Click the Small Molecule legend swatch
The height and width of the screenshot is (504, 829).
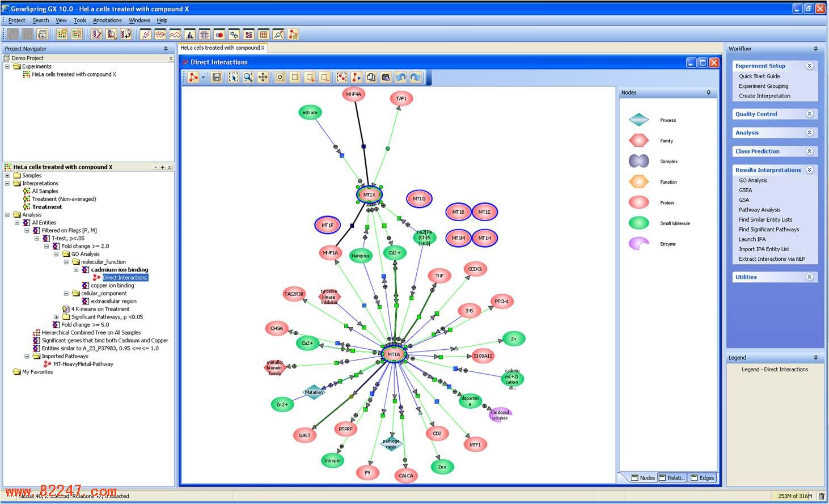point(638,223)
